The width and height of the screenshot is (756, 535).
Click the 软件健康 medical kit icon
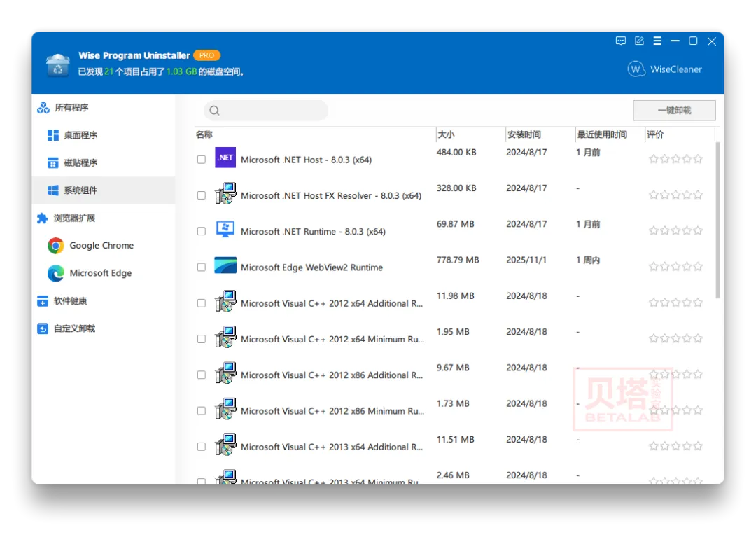(x=43, y=301)
